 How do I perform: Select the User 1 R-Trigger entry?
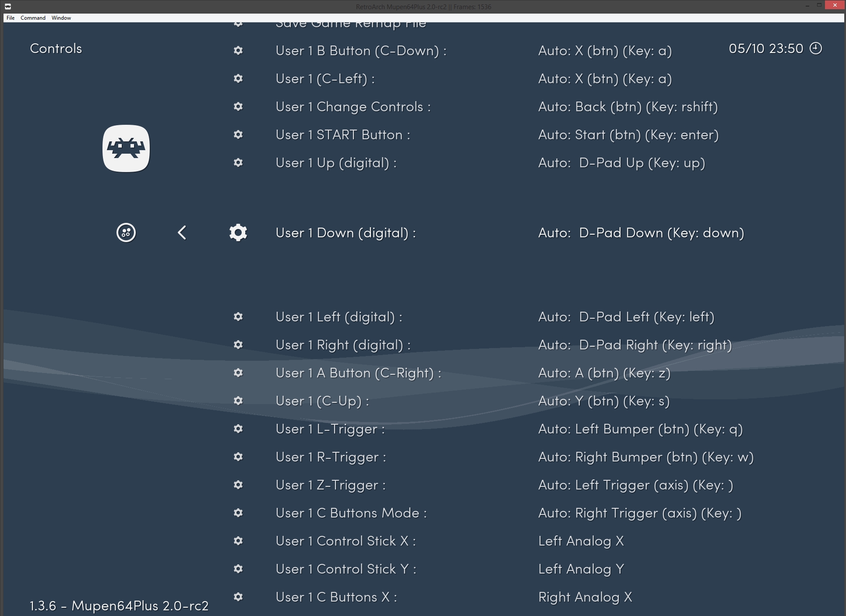[331, 458]
